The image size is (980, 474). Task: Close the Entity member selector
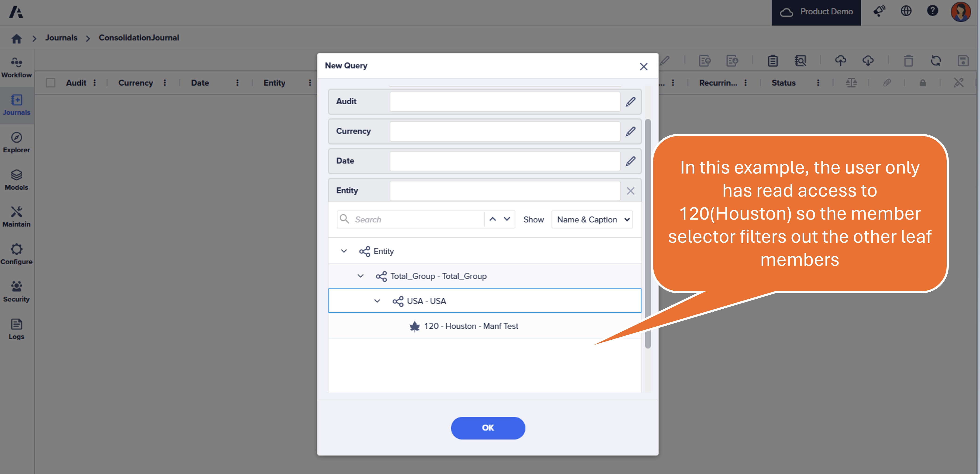(x=630, y=191)
